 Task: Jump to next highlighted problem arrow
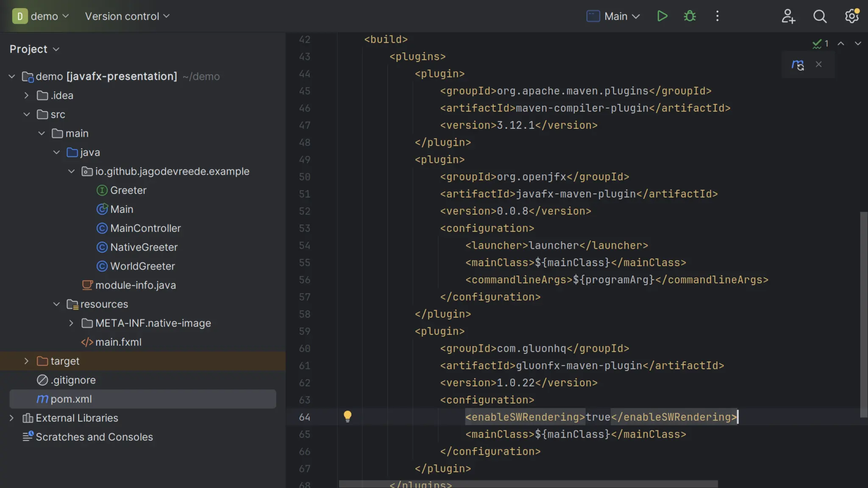tap(858, 44)
